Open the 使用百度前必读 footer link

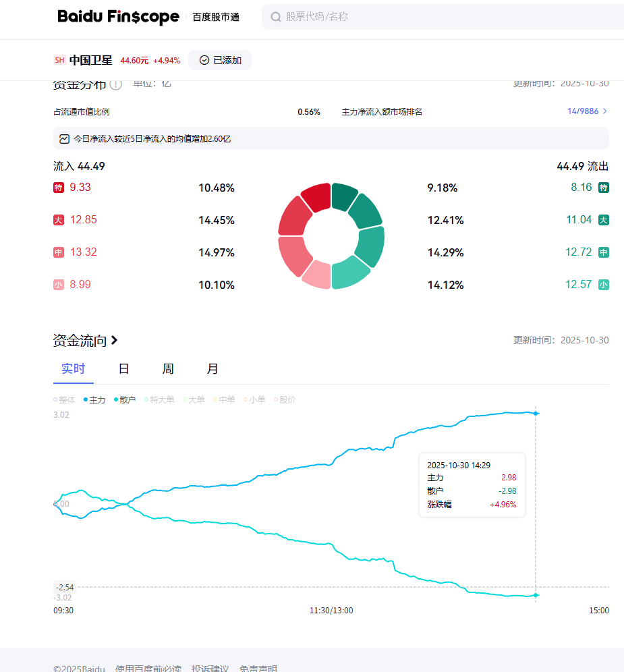point(148,668)
